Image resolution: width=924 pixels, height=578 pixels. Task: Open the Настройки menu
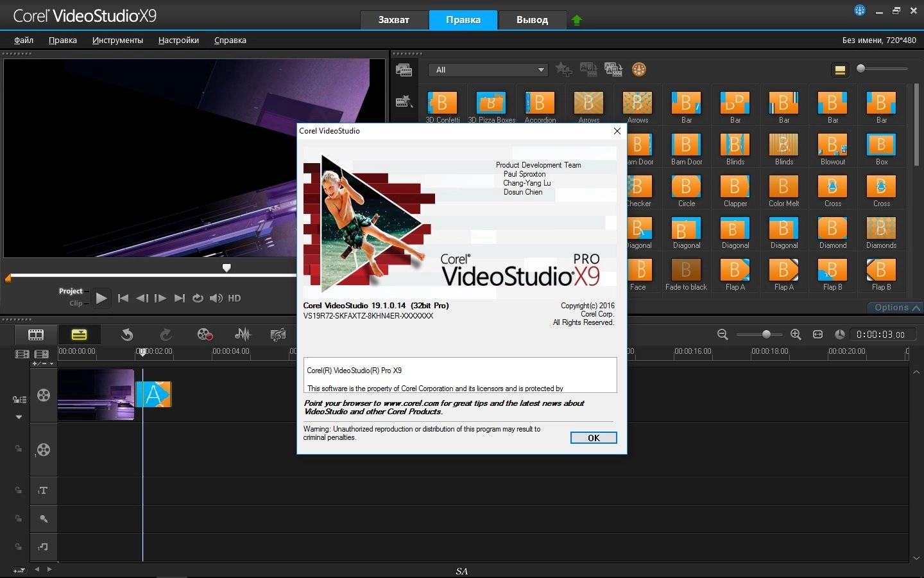(x=178, y=40)
